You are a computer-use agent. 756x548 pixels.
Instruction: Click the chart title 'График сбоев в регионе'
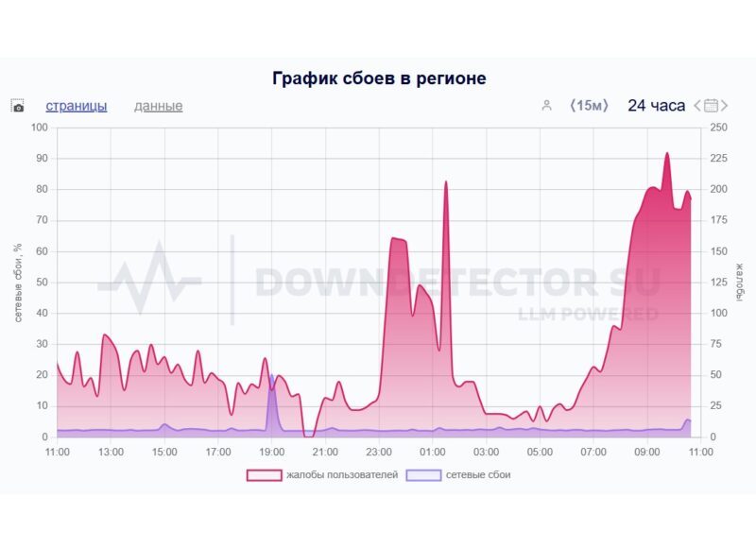[379, 78]
